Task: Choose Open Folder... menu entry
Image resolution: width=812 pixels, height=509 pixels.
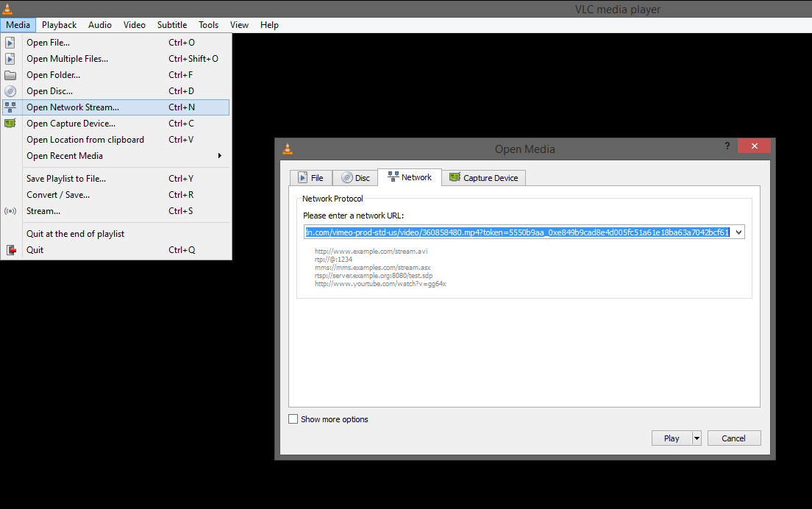Action: point(116,75)
